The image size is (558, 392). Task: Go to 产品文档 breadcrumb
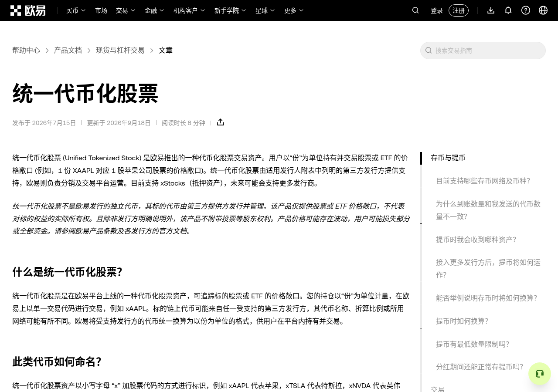click(x=68, y=50)
